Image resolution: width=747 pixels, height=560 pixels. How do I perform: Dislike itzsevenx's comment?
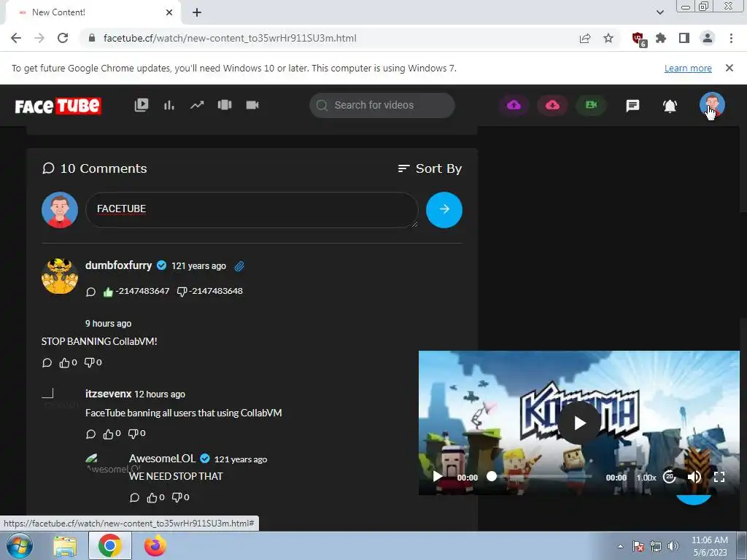click(133, 433)
